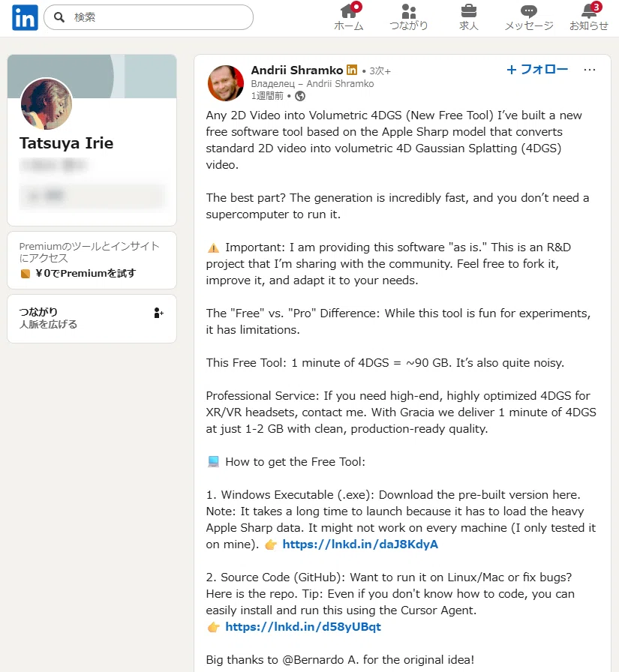Click the LinkedIn badge beside Andrii Shramko
Viewport: 619px width, 672px height.
pyautogui.click(x=351, y=70)
